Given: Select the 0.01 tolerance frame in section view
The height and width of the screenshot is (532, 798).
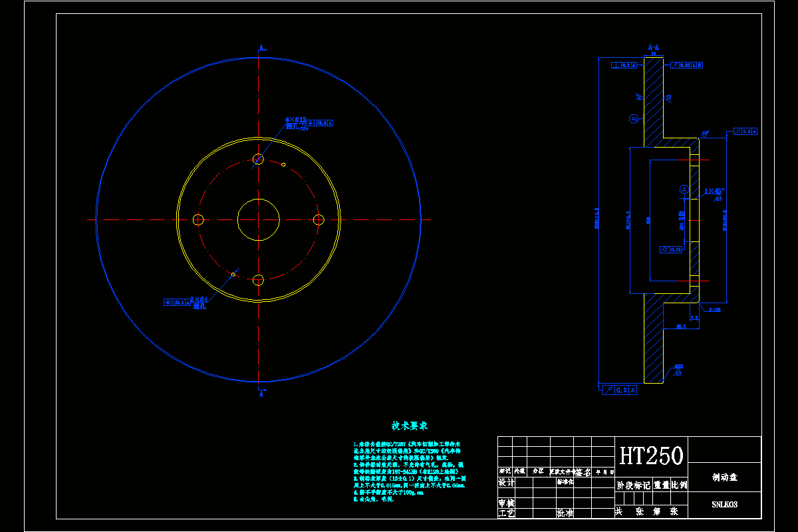Looking at the screenshot, I should pos(670,249).
